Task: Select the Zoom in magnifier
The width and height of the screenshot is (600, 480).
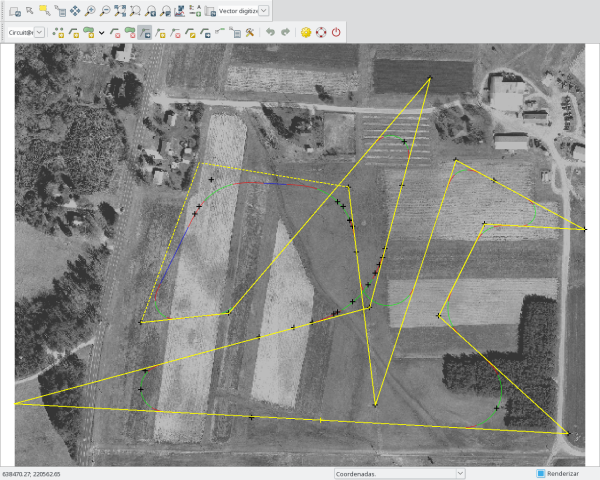Action: point(90,10)
